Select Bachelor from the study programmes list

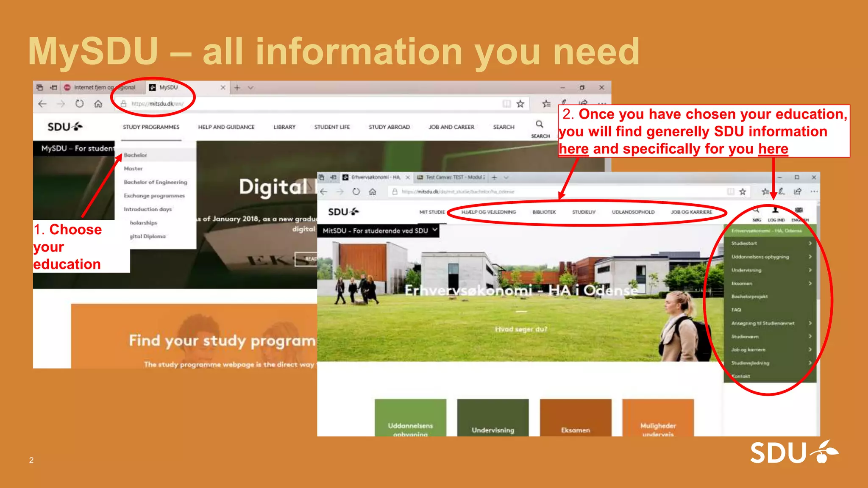pyautogui.click(x=136, y=155)
